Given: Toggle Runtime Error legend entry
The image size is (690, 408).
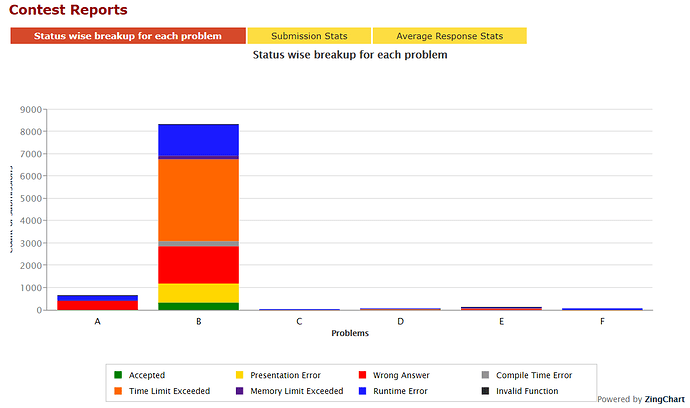Looking at the screenshot, I should [393, 391].
